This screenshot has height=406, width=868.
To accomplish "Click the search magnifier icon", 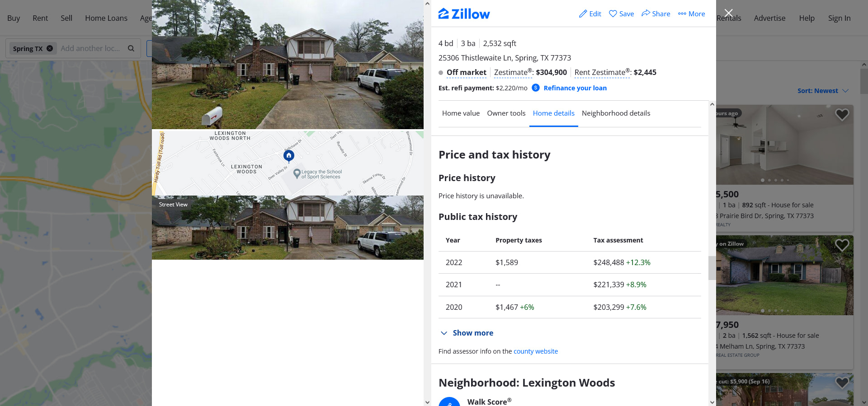I will pos(131,48).
